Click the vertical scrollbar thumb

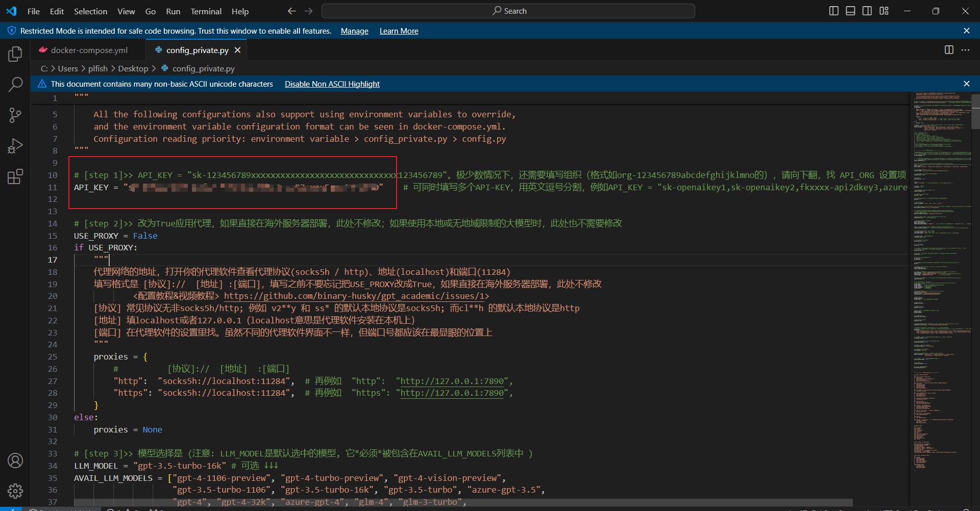tap(975, 111)
